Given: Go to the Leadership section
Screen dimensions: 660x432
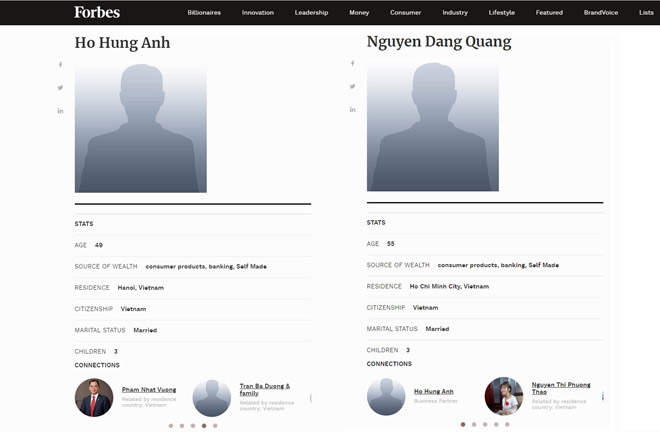Looking at the screenshot, I should [311, 13].
